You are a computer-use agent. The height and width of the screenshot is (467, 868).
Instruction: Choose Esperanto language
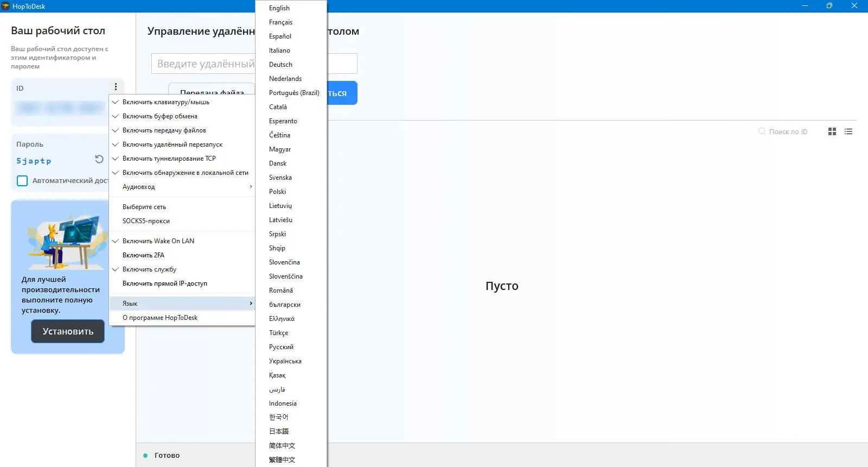point(291,121)
